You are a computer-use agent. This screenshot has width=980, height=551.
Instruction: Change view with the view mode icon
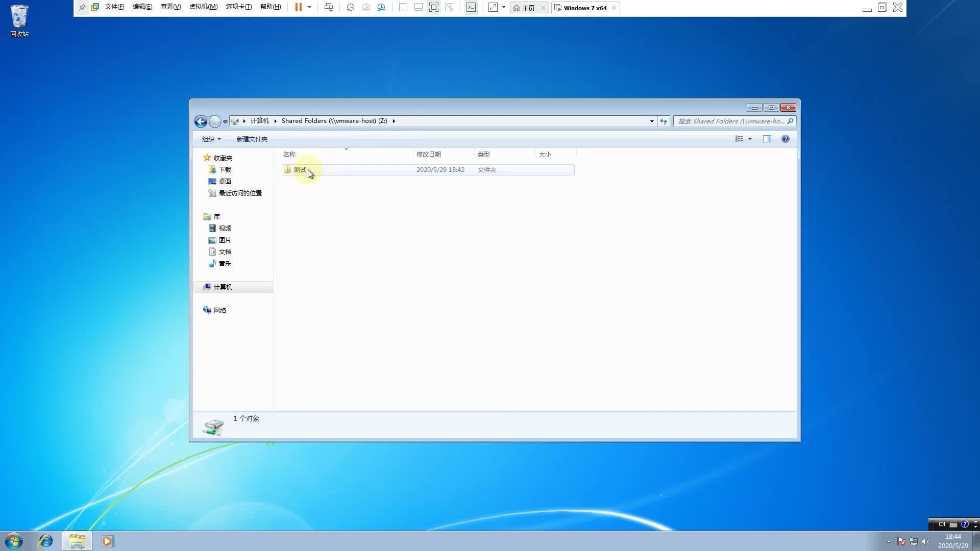739,139
